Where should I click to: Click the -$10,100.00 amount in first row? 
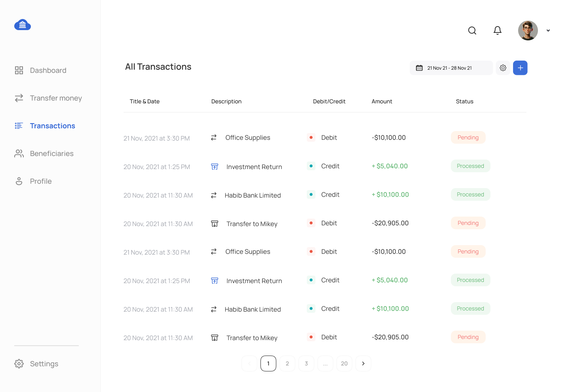[x=389, y=137]
